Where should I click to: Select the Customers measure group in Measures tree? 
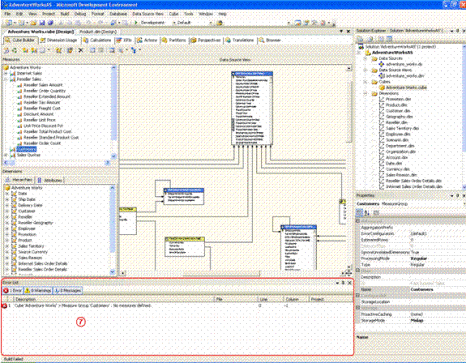tap(26, 149)
